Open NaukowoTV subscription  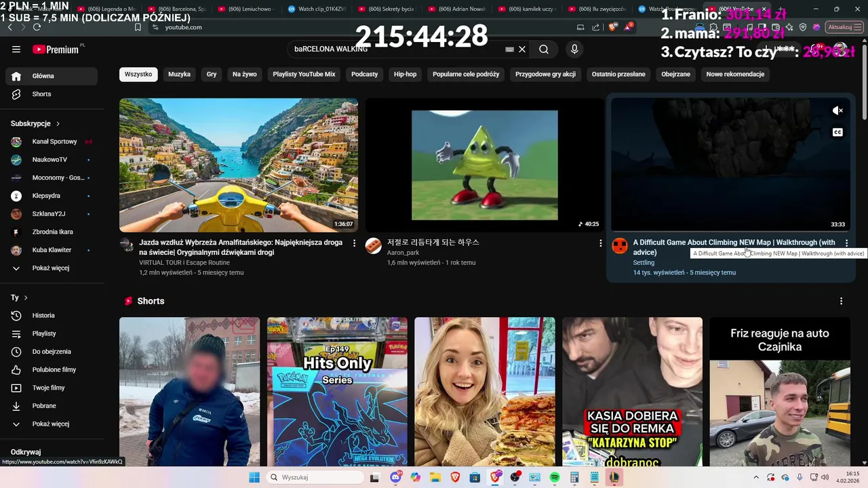[52, 160]
